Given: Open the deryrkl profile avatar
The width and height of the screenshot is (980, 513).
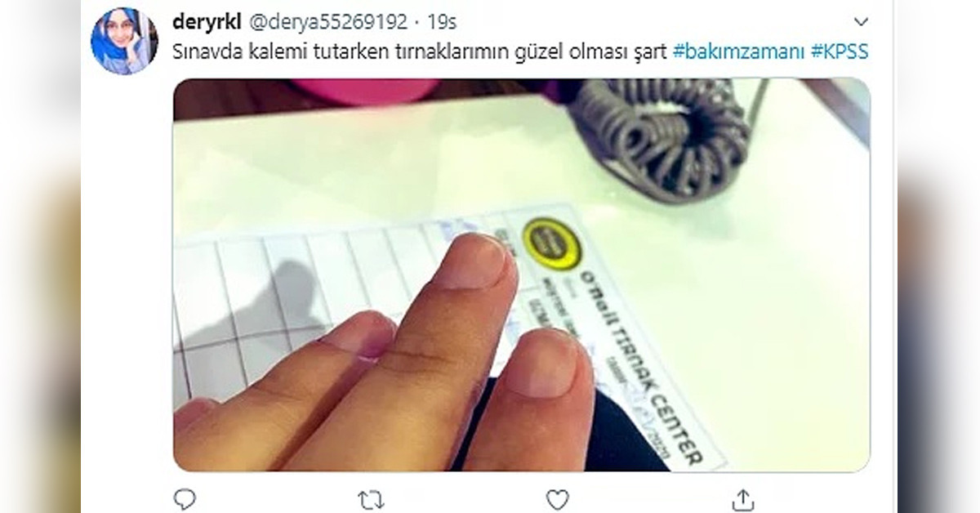Looking at the screenshot, I should point(124,42).
